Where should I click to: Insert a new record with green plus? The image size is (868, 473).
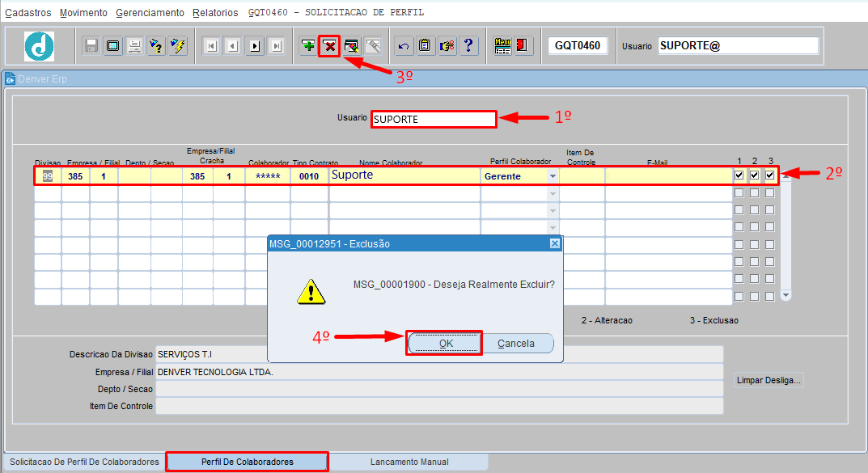pos(308,45)
